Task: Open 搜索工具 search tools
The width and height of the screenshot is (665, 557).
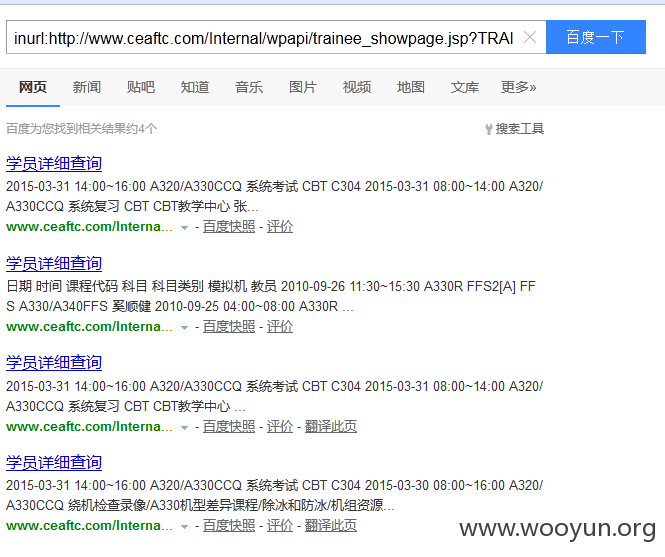Action: (520, 129)
